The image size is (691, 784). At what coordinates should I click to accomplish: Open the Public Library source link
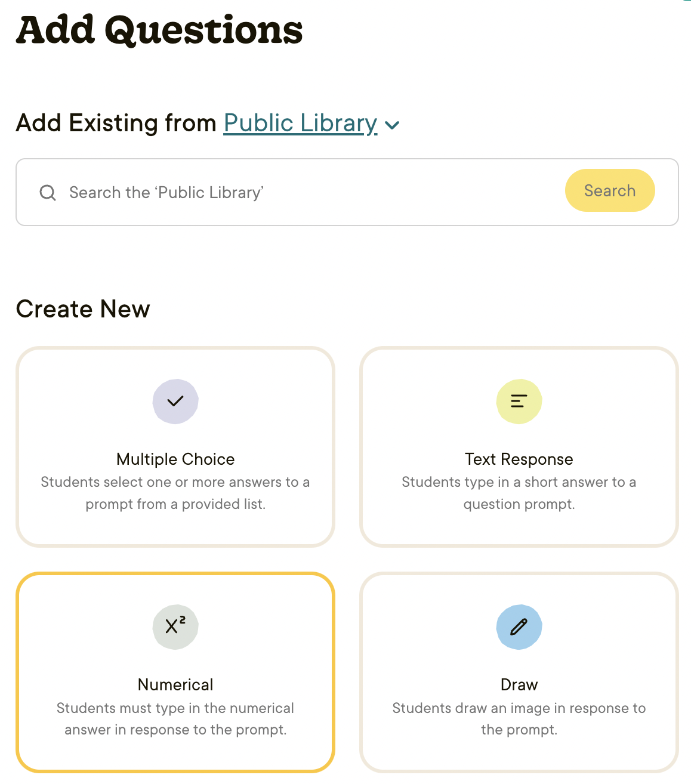pyautogui.click(x=300, y=123)
